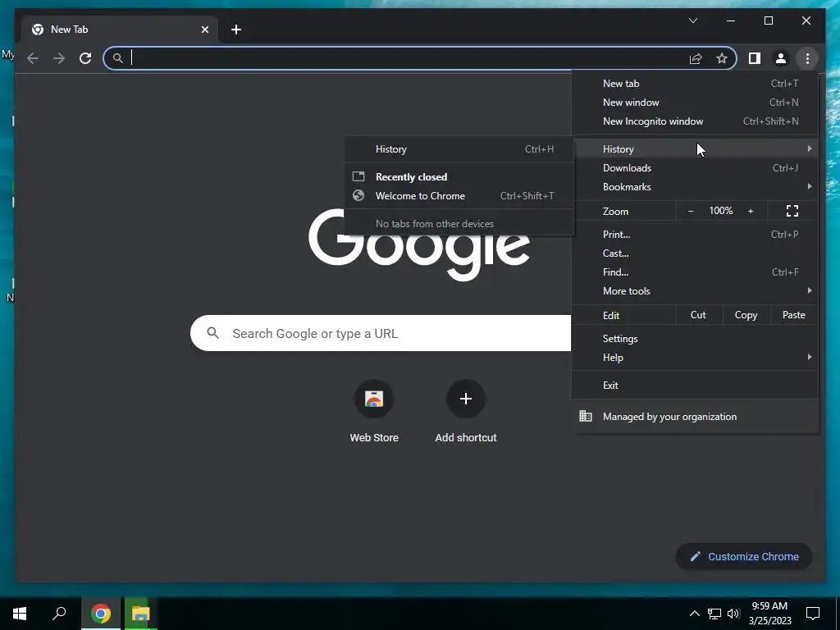Select Exit menu item

coord(695,386)
